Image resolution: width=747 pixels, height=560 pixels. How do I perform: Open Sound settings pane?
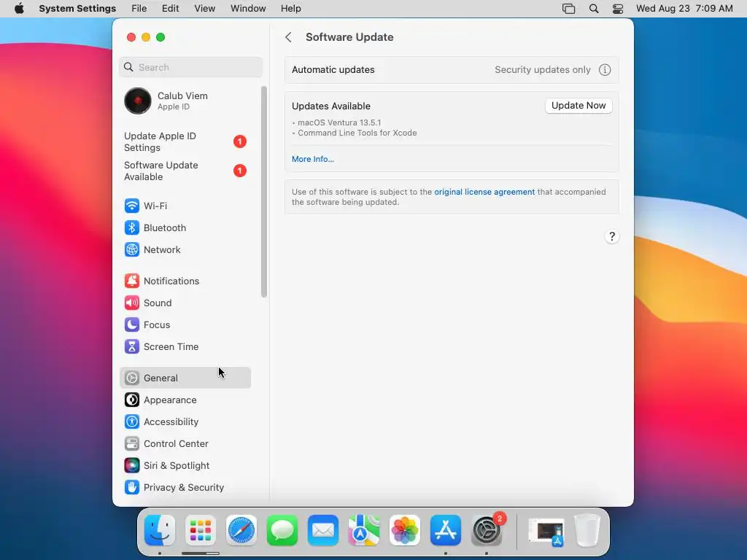click(185, 303)
